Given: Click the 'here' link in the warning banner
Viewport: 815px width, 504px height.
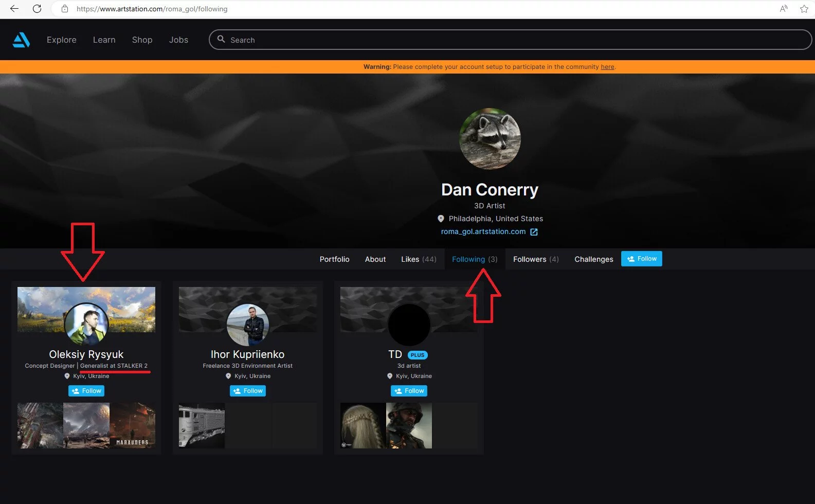Looking at the screenshot, I should pyautogui.click(x=607, y=67).
